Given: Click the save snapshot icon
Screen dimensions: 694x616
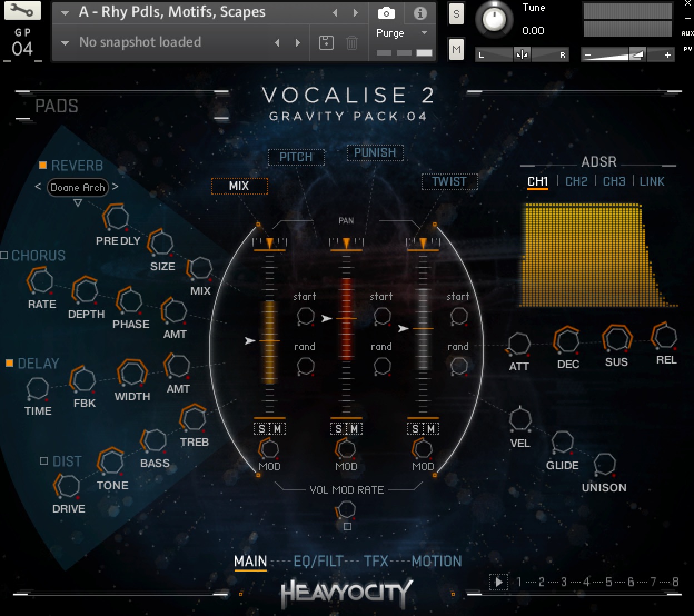Looking at the screenshot, I should [326, 42].
